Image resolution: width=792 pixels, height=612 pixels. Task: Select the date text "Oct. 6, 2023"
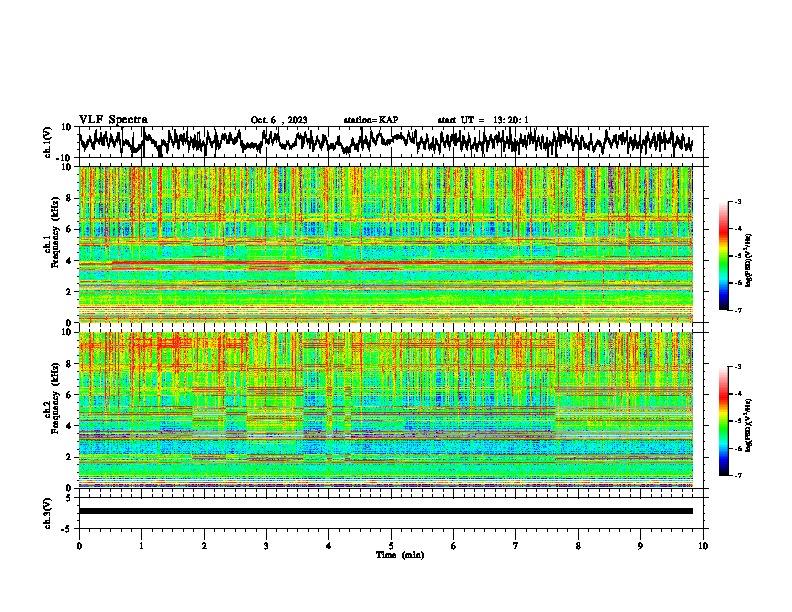279,120
